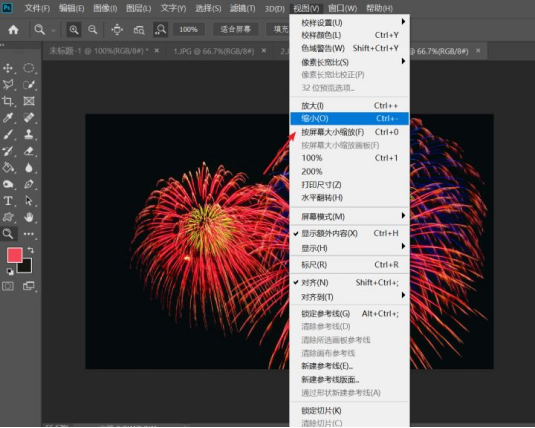Select the Crop tool
535x428 pixels.
pos(8,101)
